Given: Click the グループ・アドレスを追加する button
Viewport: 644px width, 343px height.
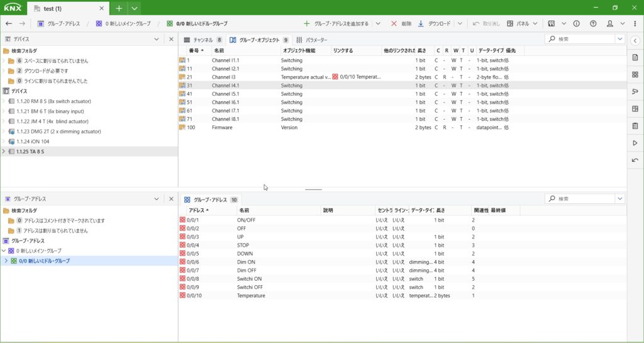Looking at the screenshot, I should (336, 23).
